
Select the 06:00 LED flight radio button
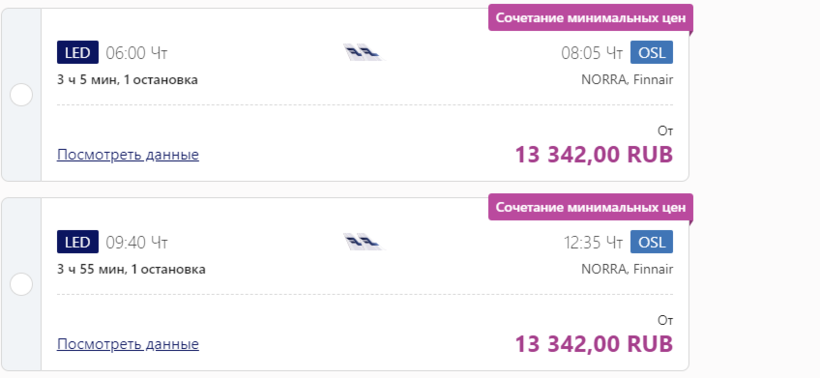pos(21,95)
